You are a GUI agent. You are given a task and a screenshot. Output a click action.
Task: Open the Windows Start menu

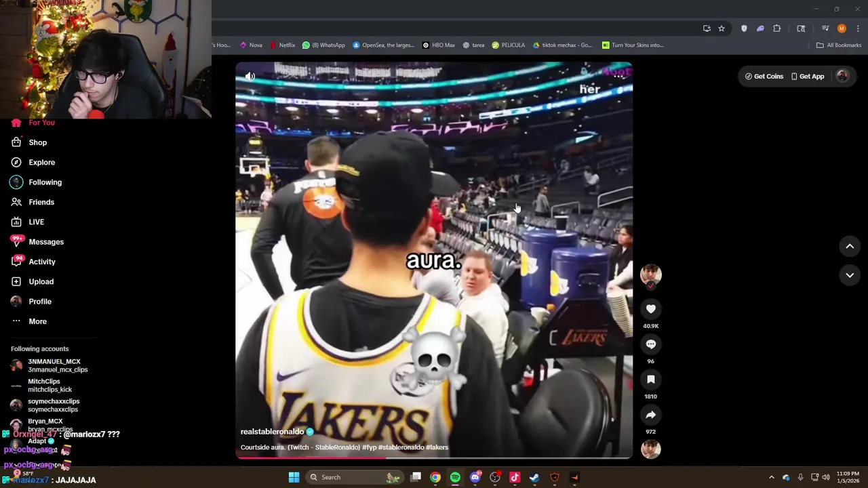pyautogui.click(x=294, y=477)
